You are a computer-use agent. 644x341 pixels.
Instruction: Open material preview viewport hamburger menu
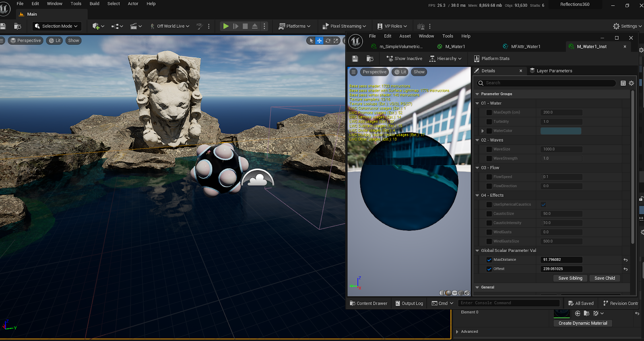(353, 72)
